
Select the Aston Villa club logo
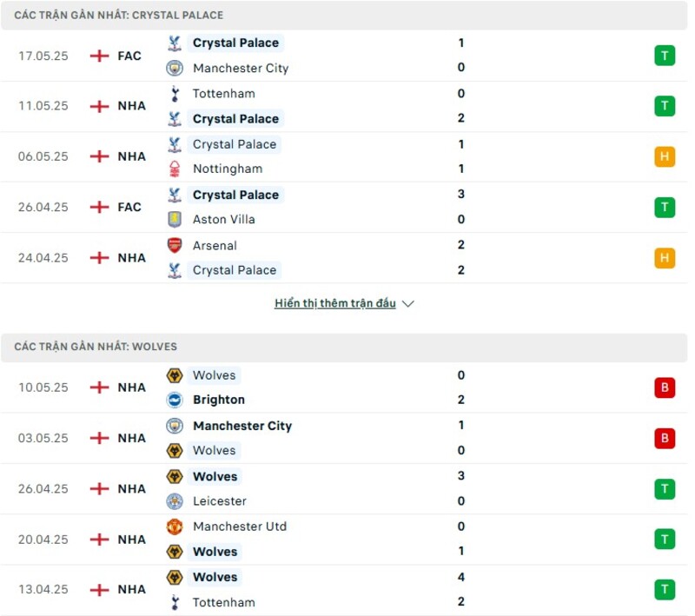pos(173,219)
